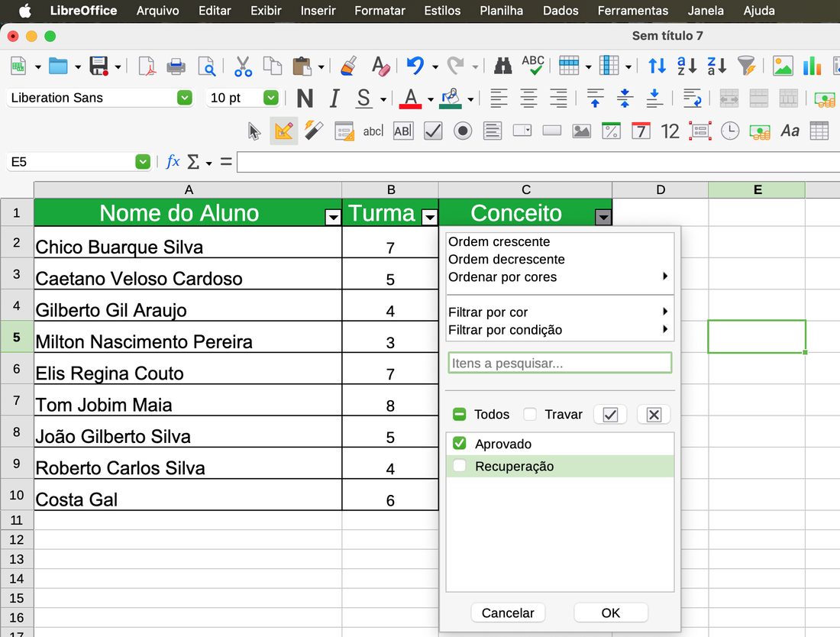
Task: Open Filtrar por condição submenu
Action: (x=560, y=330)
